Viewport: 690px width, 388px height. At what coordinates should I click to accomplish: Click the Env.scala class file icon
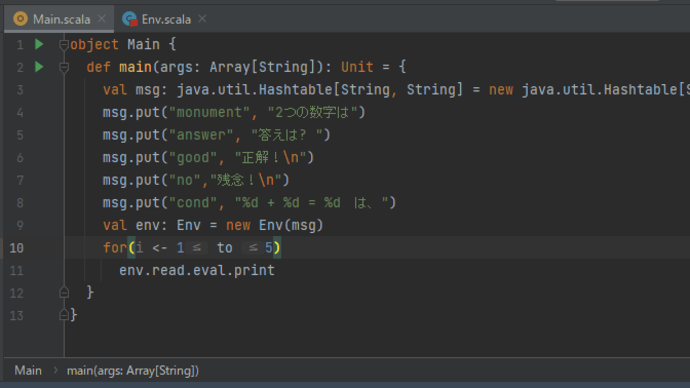tap(129, 19)
